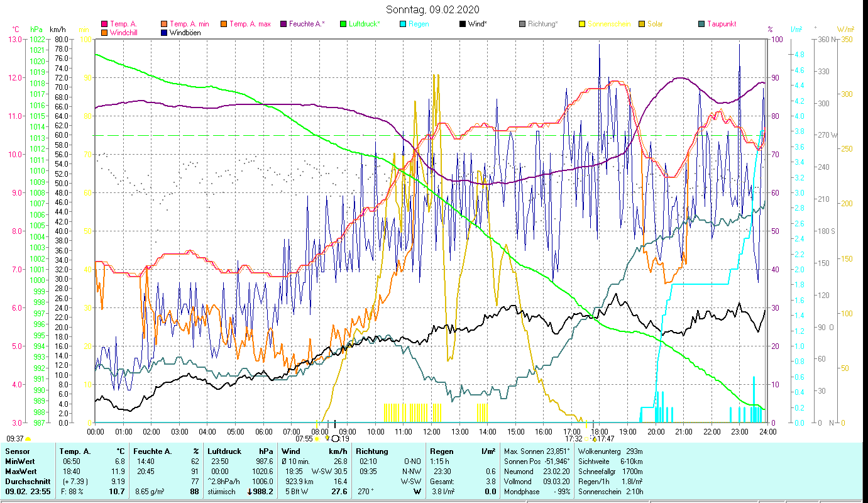Click the pink Temp. A. legend swatch
The image size is (868, 503).
pos(104,24)
